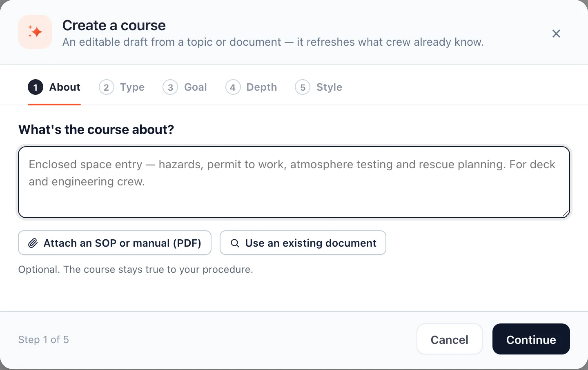This screenshot has height=370, width=588.
Task: Click the paperclip attach icon
Action: pyautogui.click(x=33, y=243)
